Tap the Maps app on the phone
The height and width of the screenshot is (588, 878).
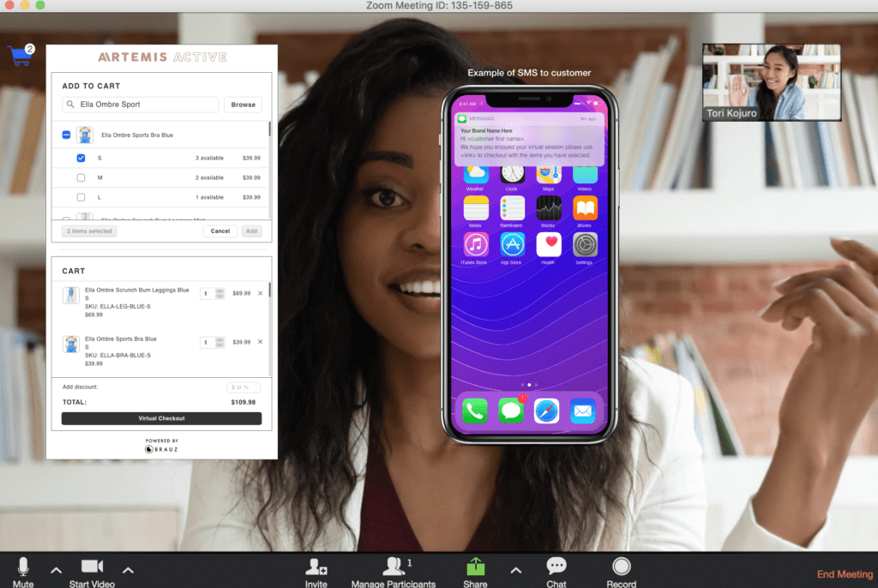pyautogui.click(x=548, y=174)
